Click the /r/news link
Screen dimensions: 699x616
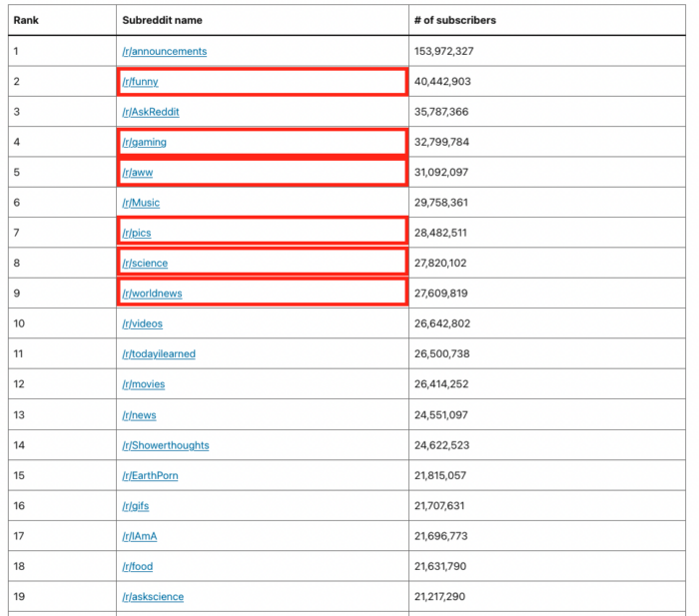140,415
